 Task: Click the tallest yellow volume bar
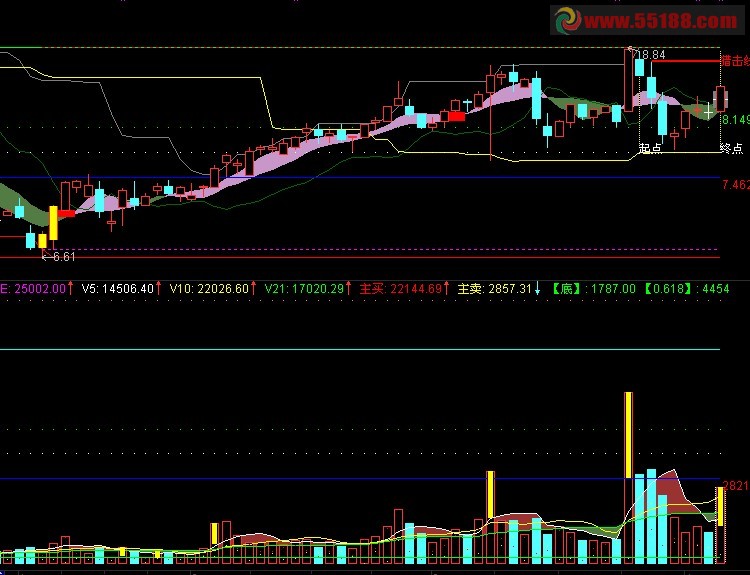(x=629, y=435)
